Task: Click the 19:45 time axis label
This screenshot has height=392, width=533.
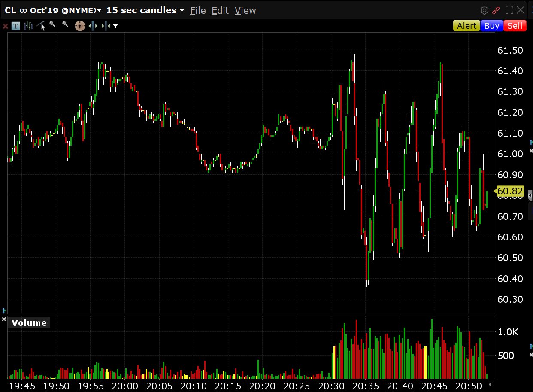Action: [21, 386]
